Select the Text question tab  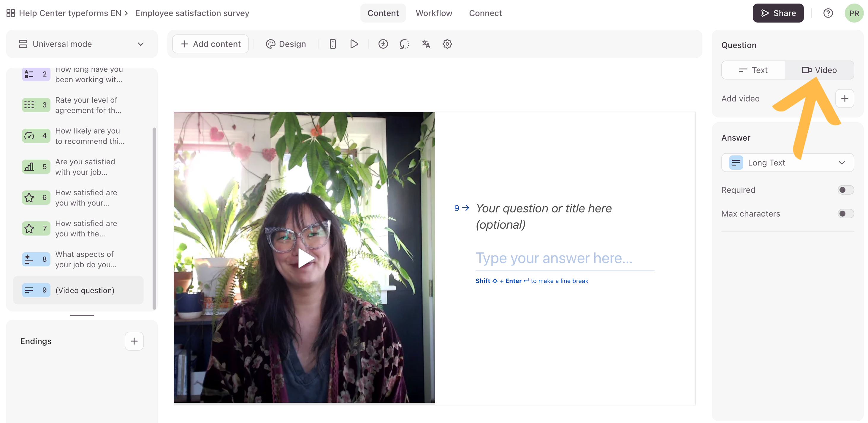coord(753,70)
